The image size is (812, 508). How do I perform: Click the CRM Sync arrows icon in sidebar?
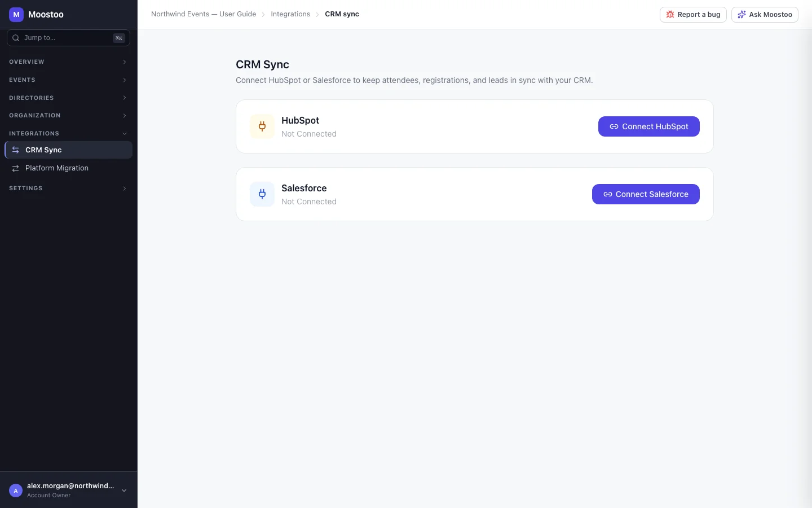[x=16, y=150]
